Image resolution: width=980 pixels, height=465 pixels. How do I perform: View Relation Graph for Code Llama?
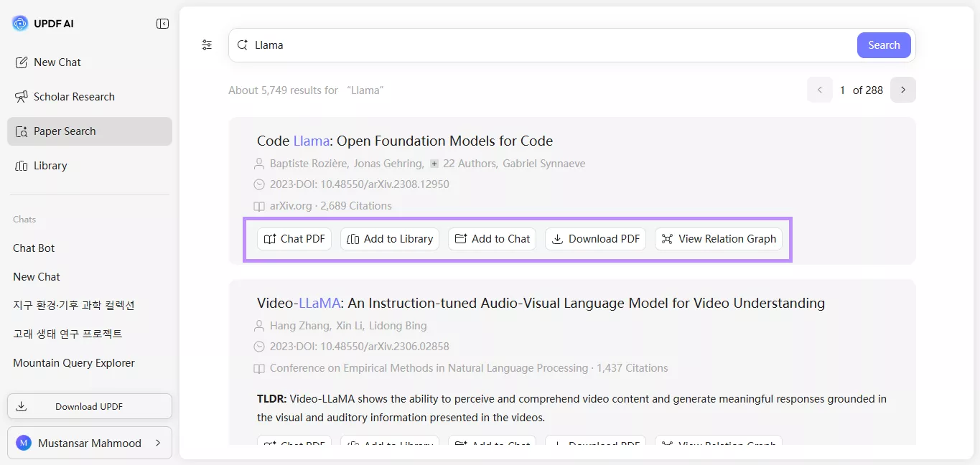tap(719, 239)
